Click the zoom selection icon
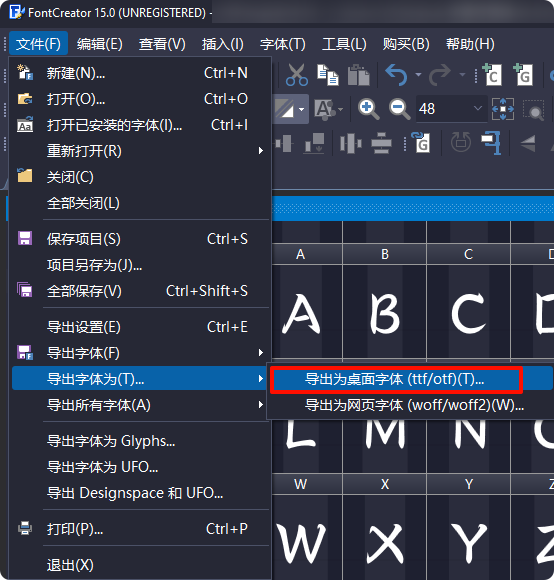554x580 pixels. pyautogui.click(x=534, y=110)
